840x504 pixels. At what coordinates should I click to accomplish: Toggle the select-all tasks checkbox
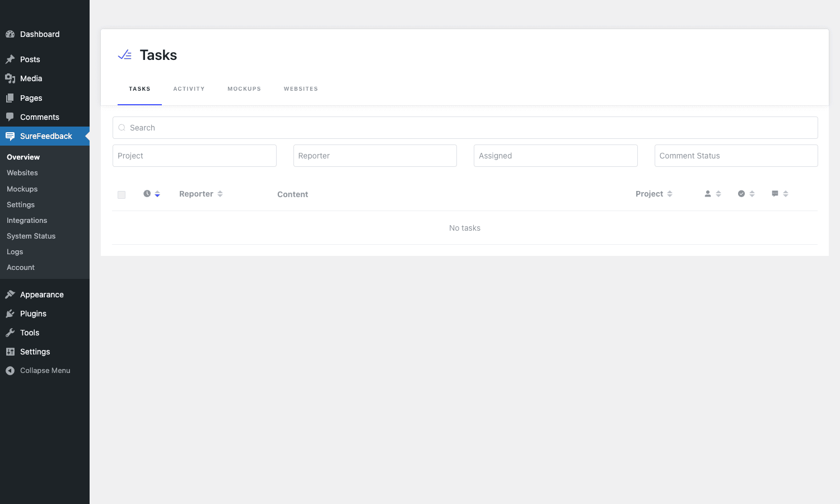point(122,195)
